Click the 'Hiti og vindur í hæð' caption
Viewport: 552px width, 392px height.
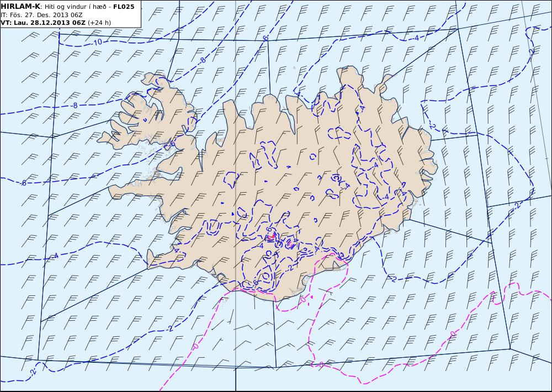click(x=75, y=7)
